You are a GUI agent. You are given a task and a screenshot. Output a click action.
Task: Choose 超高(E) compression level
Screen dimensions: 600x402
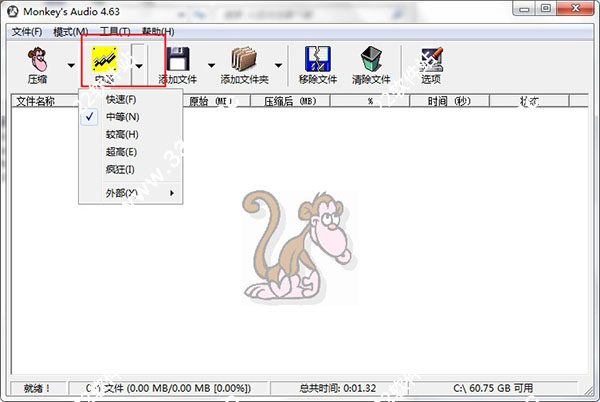coord(130,152)
